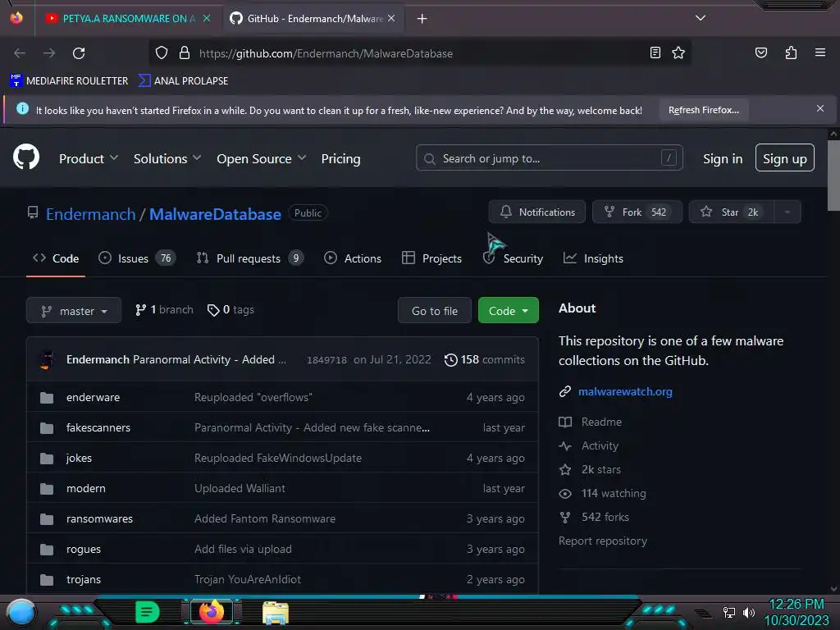View the 0 tags link

231,310
